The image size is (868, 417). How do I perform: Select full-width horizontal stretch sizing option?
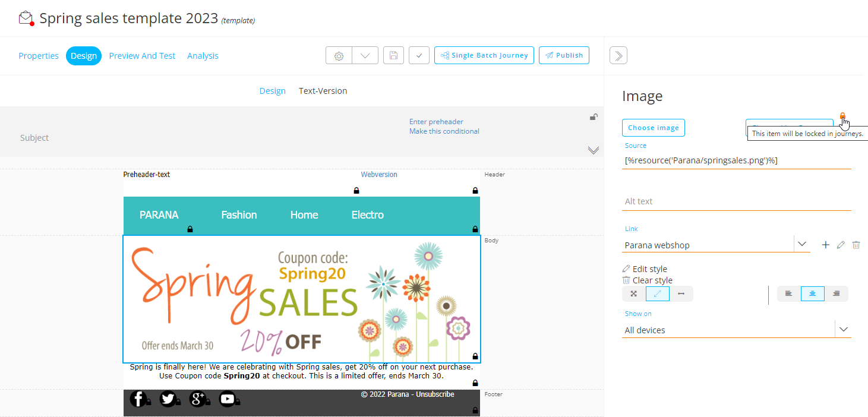coord(681,293)
